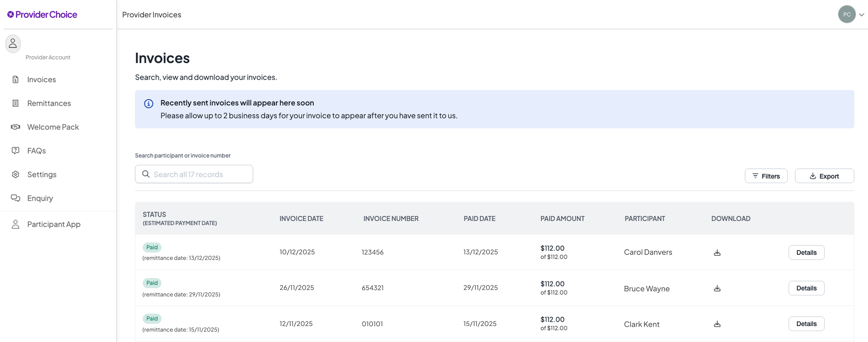
Task: Download Bruce Wayne invoice 654321
Action: pos(717,288)
